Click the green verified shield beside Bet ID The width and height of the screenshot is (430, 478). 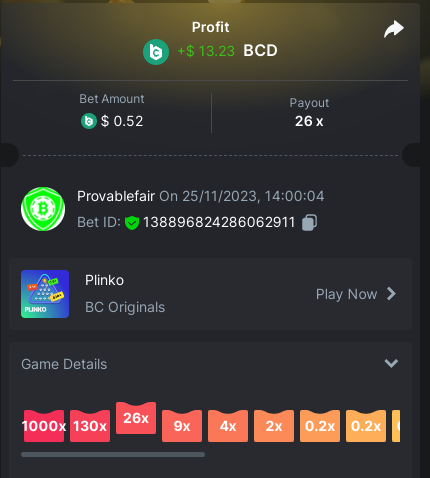pyautogui.click(x=132, y=223)
